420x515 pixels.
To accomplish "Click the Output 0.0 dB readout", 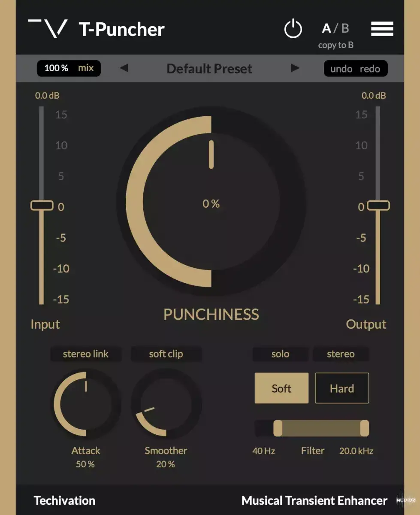I will click(374, 95).
